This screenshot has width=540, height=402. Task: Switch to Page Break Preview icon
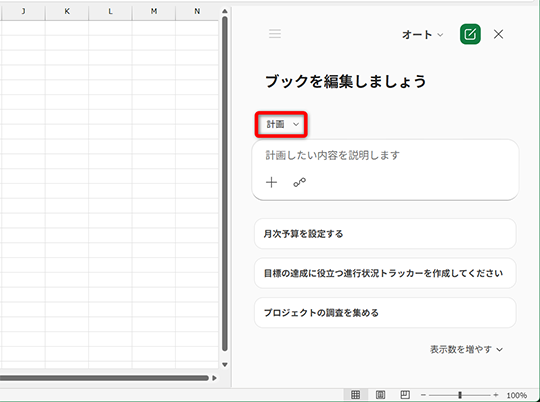405,394
